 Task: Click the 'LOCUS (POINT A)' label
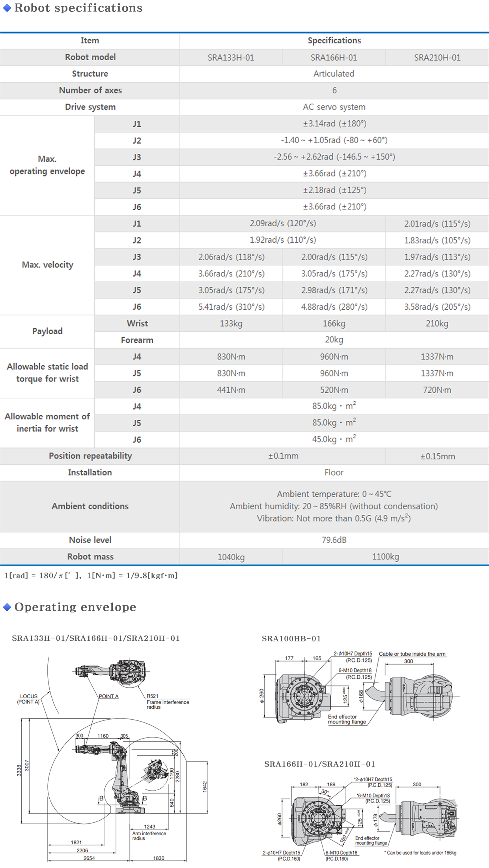pyautogui.click(x=28, y=699)
